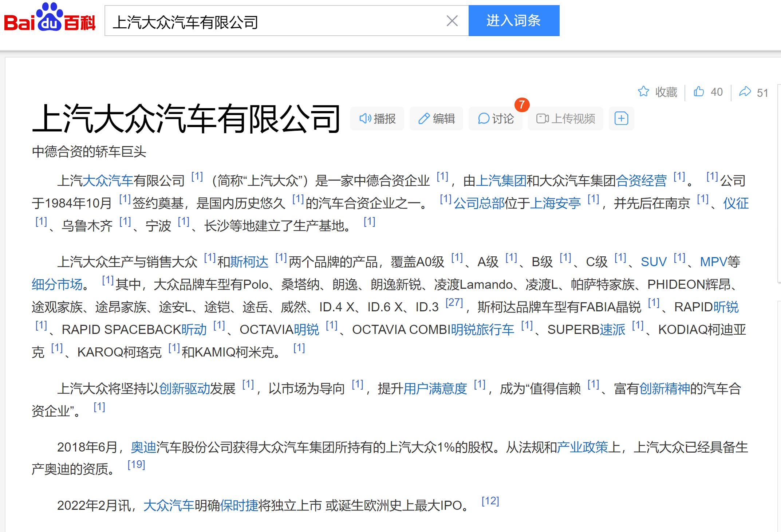Click the 收藏 label text
Screen dimensions: 781x532
click(x=666, y=92)
